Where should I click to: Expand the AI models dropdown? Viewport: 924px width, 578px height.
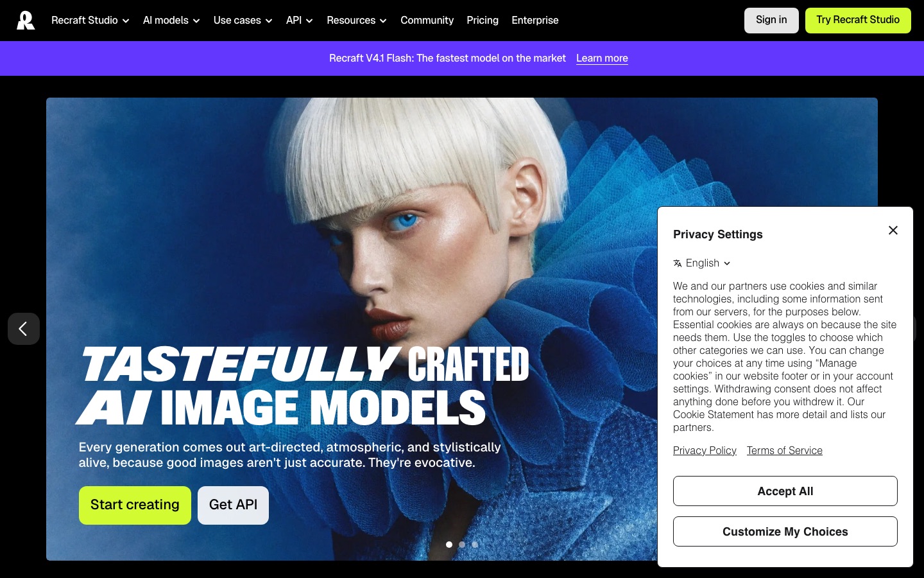coord(171,21)
